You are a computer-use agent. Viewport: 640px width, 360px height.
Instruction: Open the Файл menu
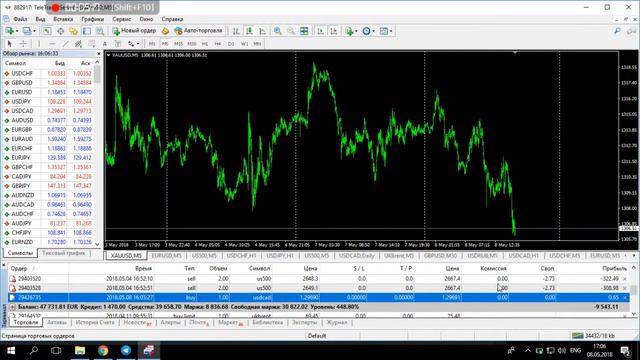[20, 19]
